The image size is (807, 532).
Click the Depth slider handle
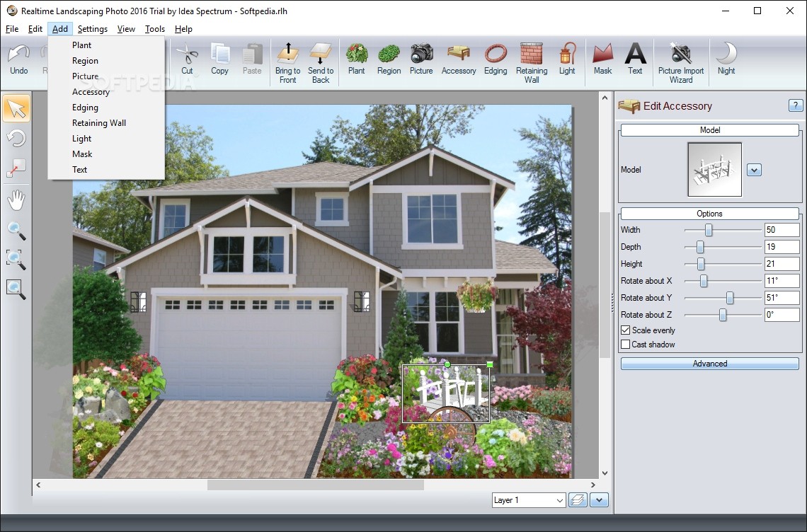[700, 247]
